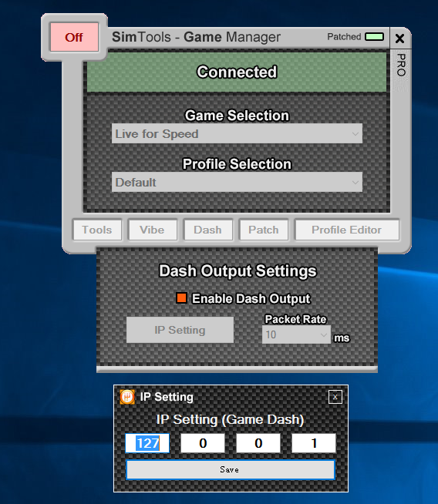Toggle the Enable Dash Output checkbox

[181, 298]
